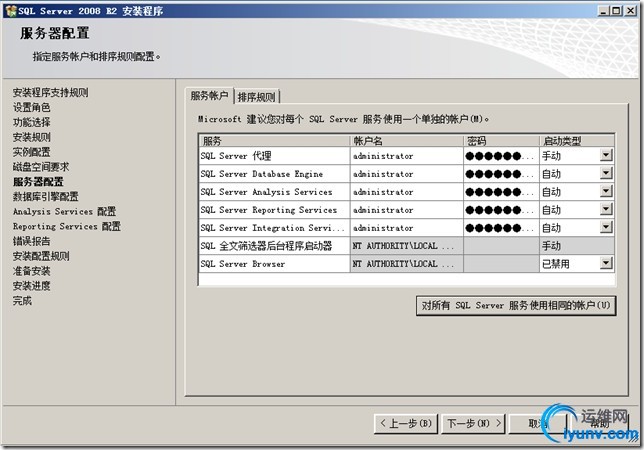The image size is (644, 450).
Task: Click 安装规则 step in sidebar
Action: click(32, 137)
